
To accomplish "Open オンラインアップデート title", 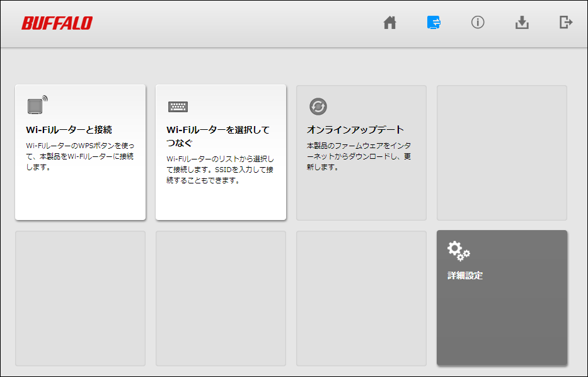I will [x=355, y=130].
